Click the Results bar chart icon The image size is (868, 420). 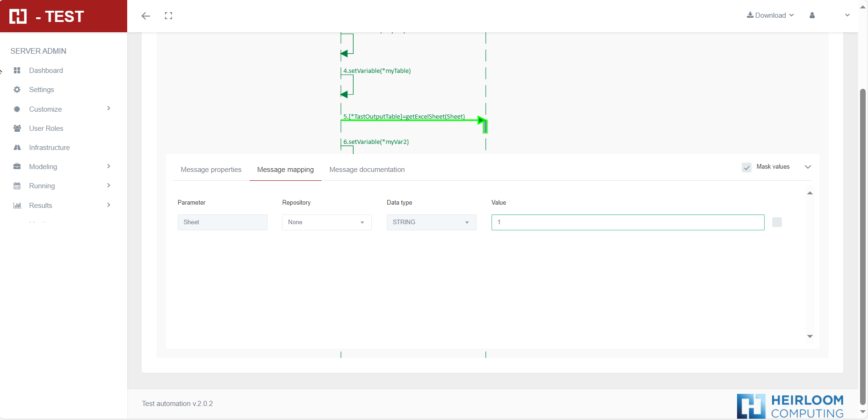click(x=17, y=206)
